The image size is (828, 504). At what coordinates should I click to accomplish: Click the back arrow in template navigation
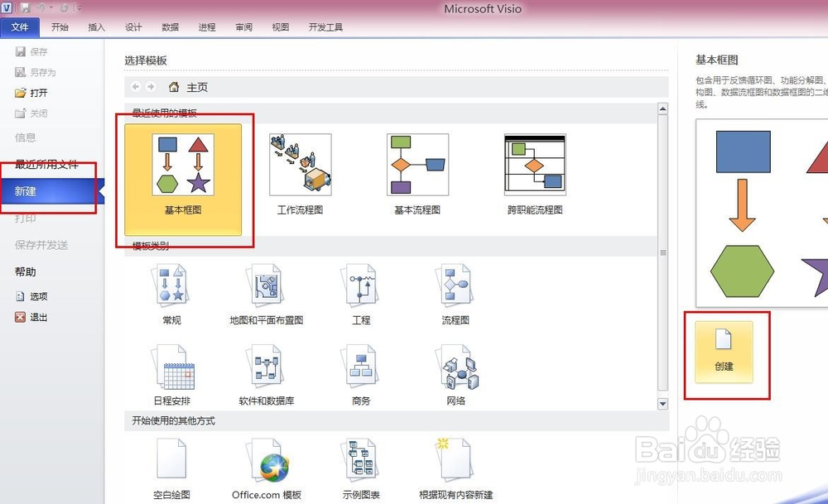pyautogui.click(x=136, y=87)
